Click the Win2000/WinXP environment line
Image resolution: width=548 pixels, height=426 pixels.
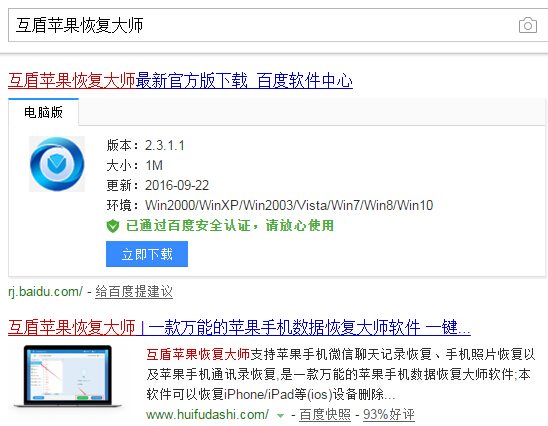[270, 205]
